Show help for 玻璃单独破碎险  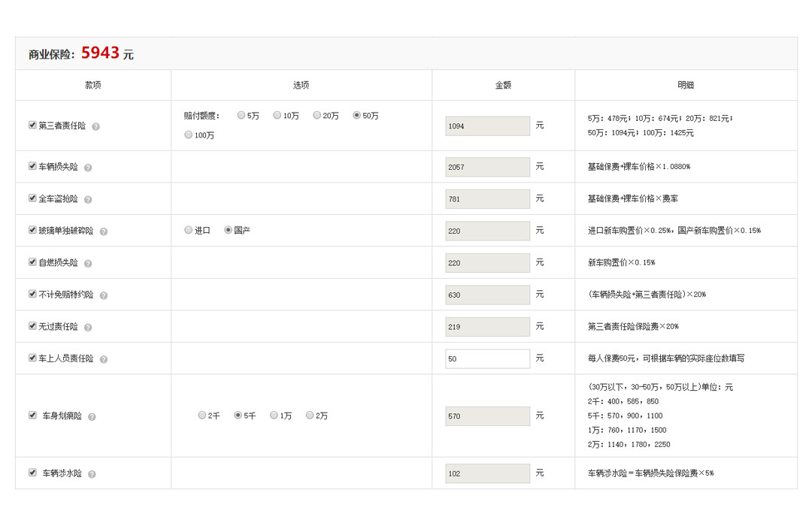pos(104,231)
